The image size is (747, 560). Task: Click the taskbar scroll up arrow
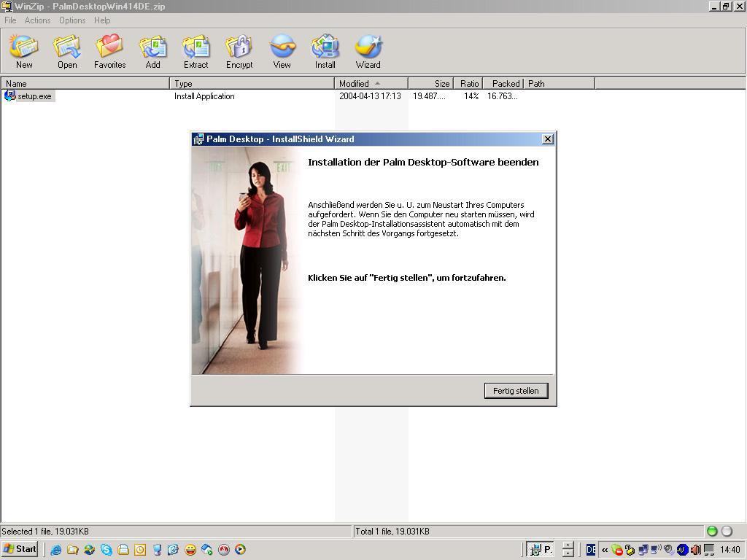568,545
